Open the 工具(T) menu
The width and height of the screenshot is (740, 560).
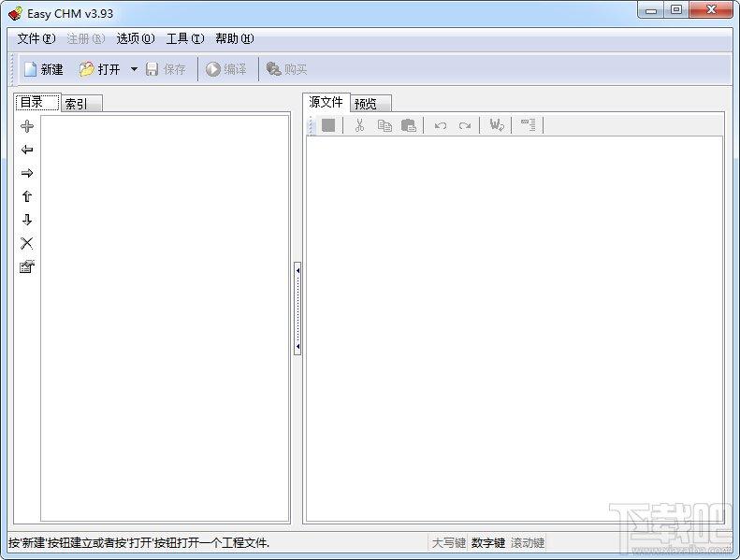click(x=185, y=38)
